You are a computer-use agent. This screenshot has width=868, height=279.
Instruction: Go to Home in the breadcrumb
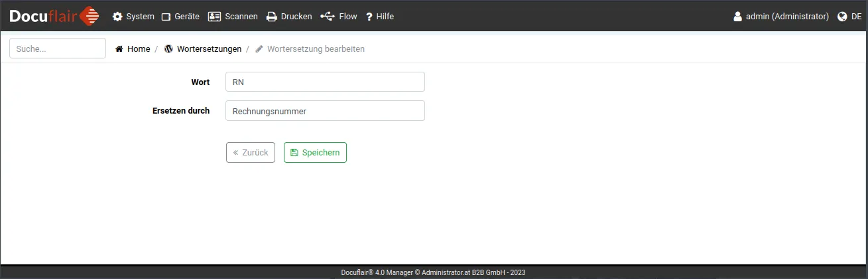(138, 49)
